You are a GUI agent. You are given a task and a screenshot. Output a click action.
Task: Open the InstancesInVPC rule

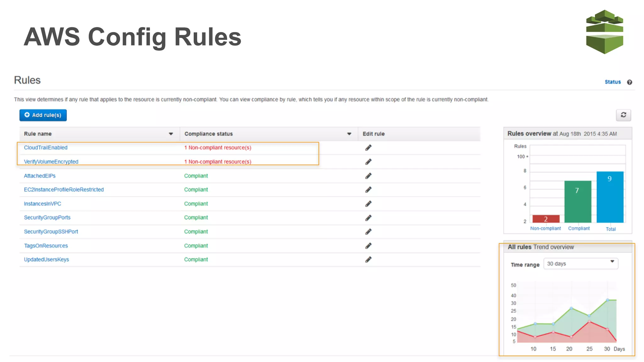click(x=42, y=204)
